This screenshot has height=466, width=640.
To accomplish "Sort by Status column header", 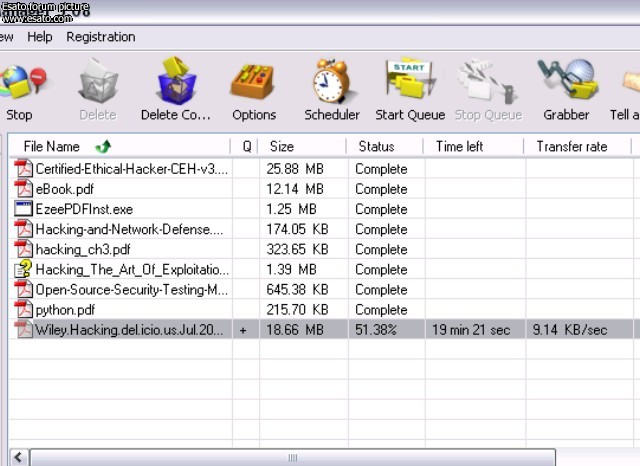I will click(x=385, y=146).
